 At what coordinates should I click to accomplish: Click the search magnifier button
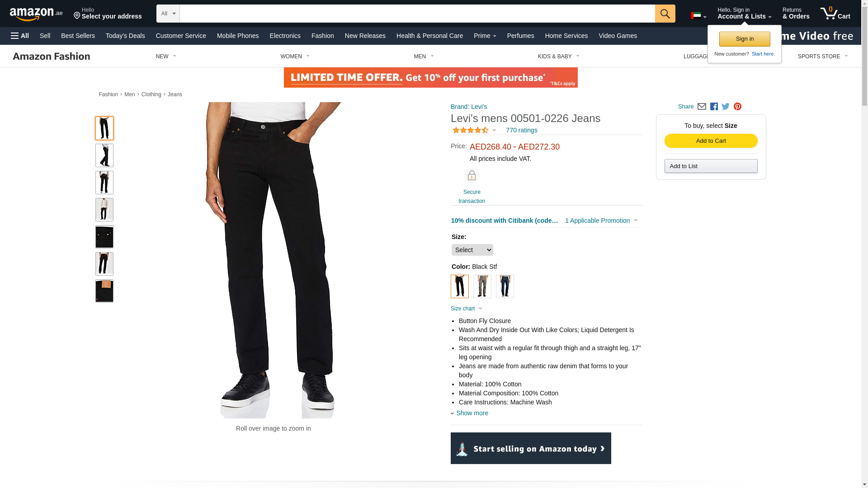pyautogui.click(x=665, y=14)
